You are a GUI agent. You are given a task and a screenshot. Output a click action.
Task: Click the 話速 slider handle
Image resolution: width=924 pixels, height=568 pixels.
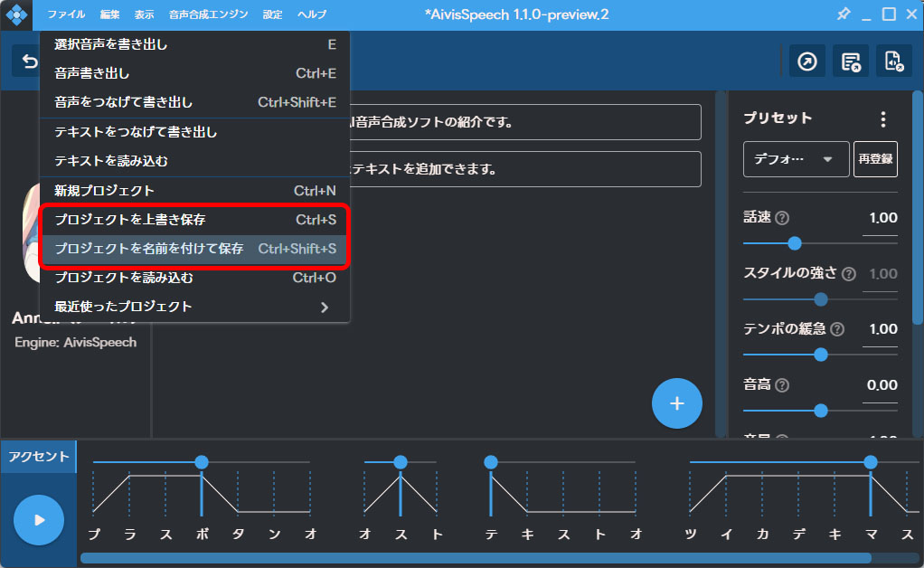[x=795, y=243]
